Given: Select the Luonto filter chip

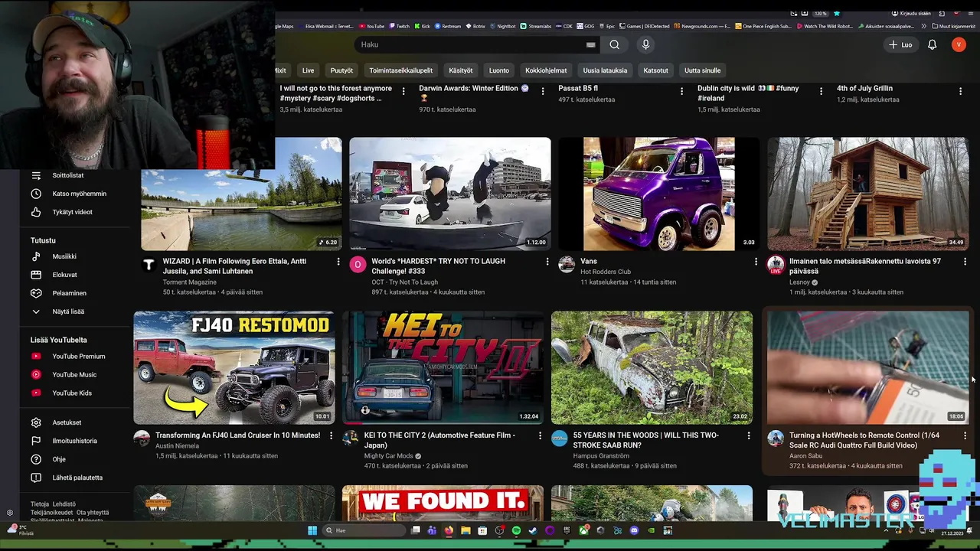Looking at the screenshot, I should (x=498, y=70).
